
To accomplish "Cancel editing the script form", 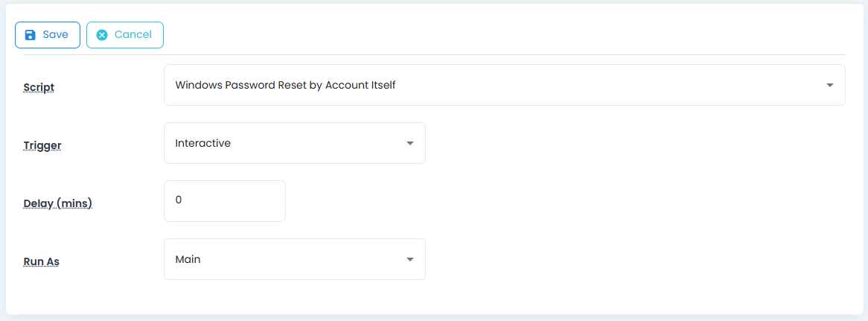I will point(125,35).
